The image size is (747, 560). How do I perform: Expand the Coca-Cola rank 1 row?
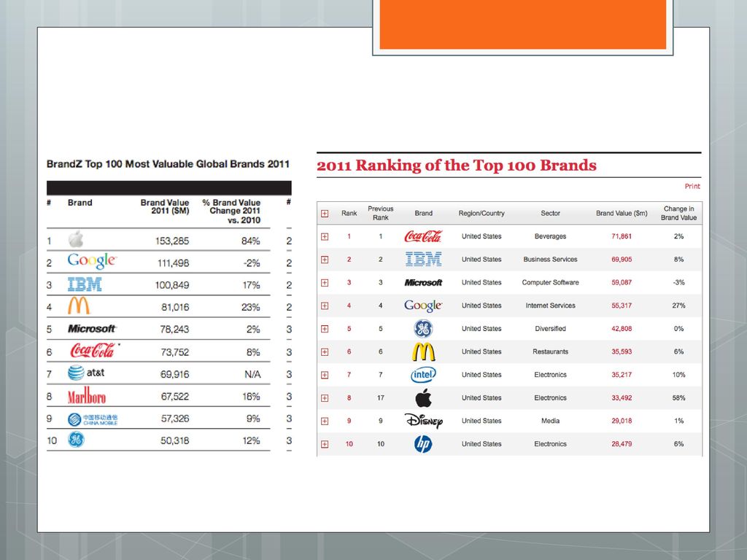click(x=325, y=237)
